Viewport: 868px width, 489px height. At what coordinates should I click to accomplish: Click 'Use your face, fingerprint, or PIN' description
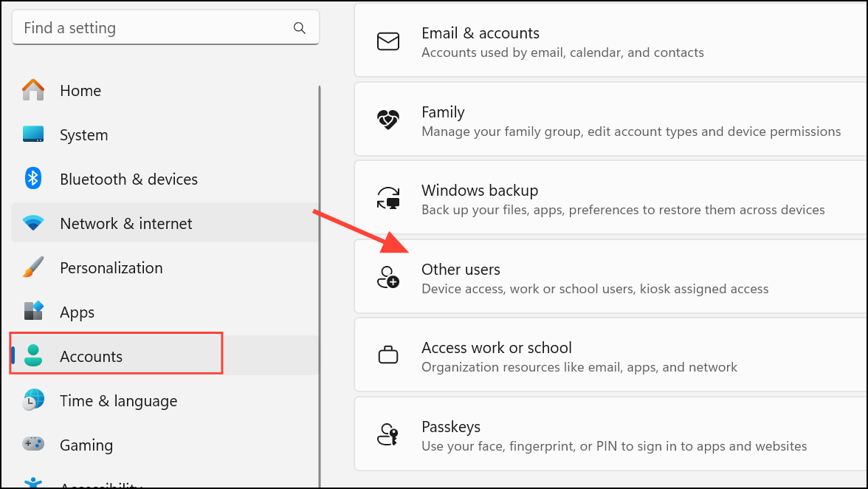614,446
